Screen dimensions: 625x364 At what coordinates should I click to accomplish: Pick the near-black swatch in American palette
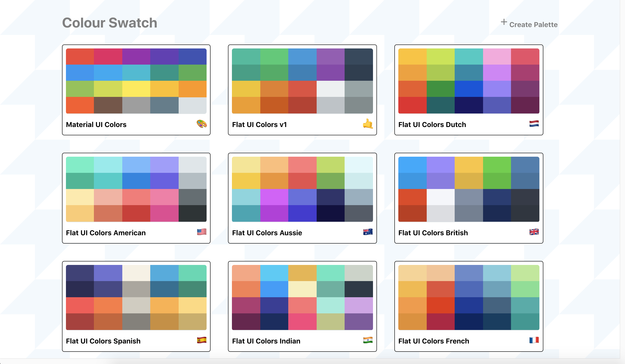click(x=192, y=213)
